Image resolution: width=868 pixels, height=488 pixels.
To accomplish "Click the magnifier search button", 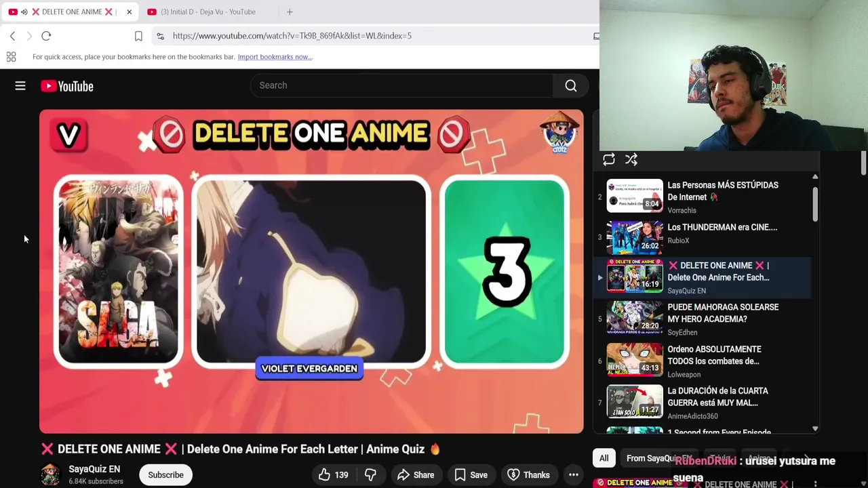I will coord(571,85).
